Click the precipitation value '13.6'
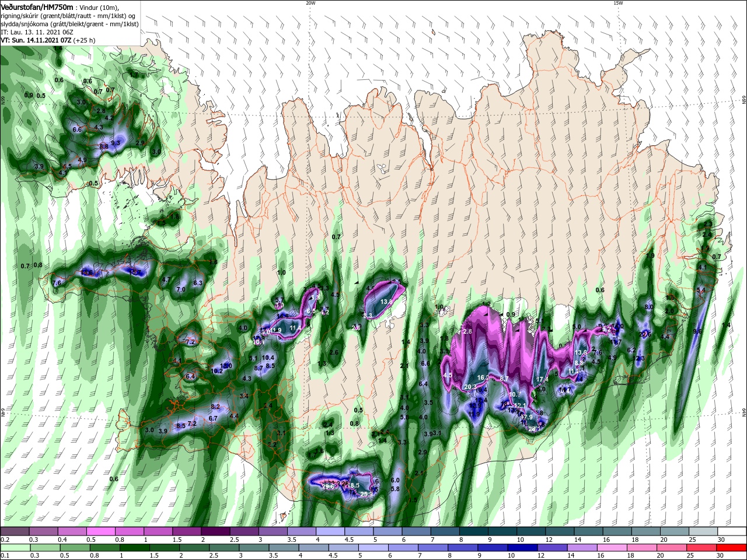This screenshot has height=560, width=747. (x=581, y=352)
